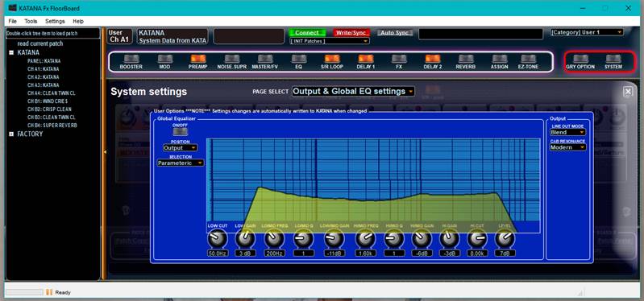Close the System settings panel
644x301 pixels.
[x=628, y=92]
